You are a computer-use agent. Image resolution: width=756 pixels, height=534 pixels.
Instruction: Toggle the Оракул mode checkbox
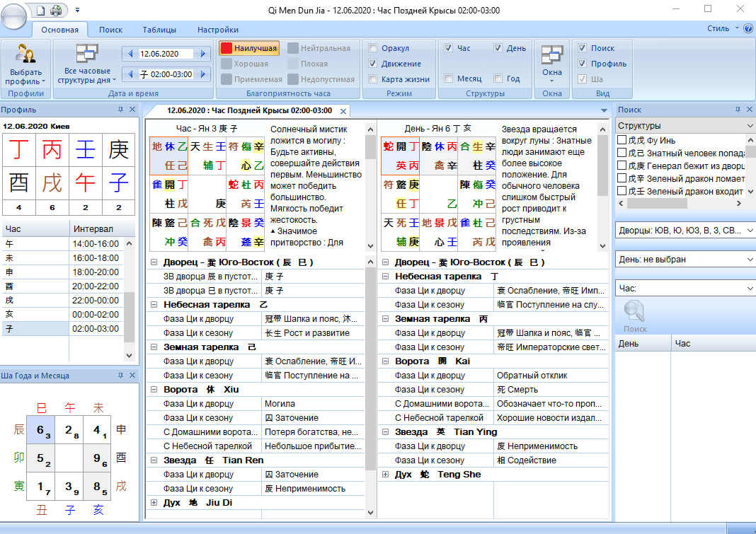(x=373, y=47)
